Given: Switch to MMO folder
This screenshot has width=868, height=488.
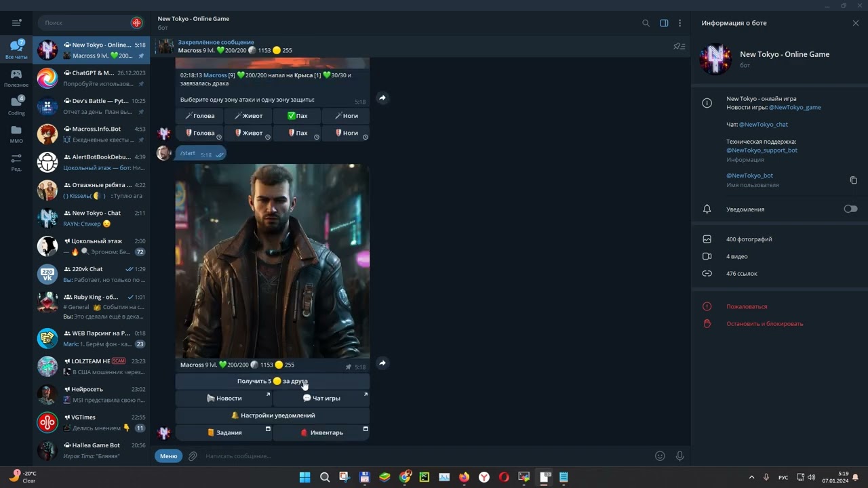Looking at the screenshot, I should (16, 134).
